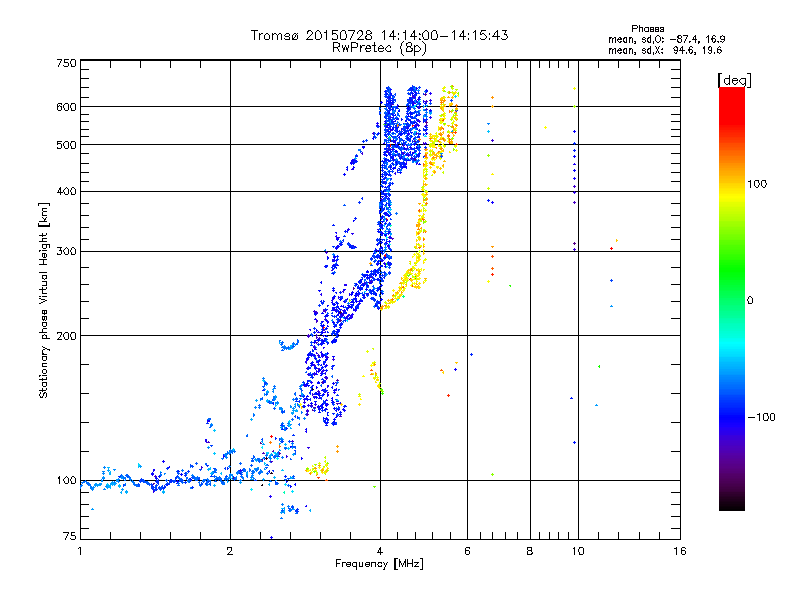Click the y-axis tick label '300'

tap(66, 252)
